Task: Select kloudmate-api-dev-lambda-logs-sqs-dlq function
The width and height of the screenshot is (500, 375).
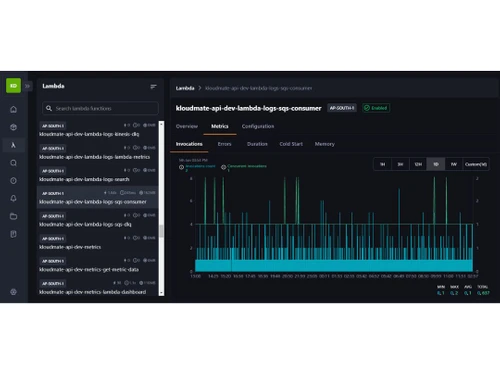Action: (97, 220)
